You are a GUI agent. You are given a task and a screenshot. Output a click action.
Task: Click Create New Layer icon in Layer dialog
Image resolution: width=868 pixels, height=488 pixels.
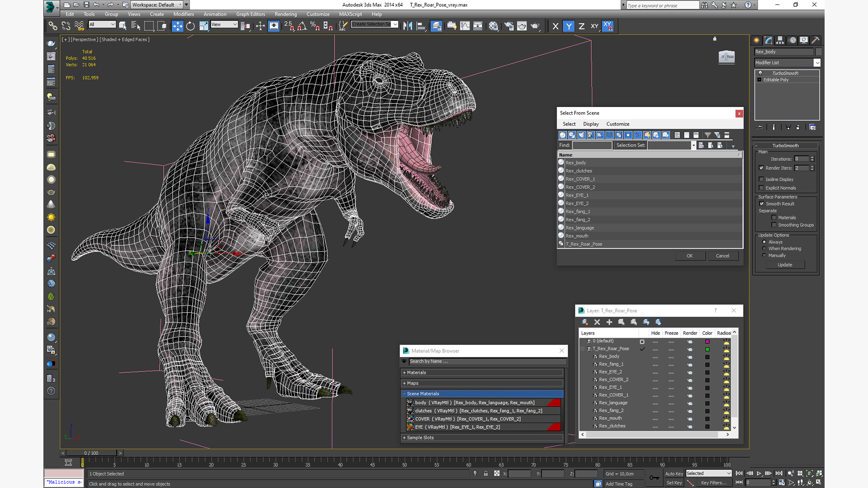point(585,322)
